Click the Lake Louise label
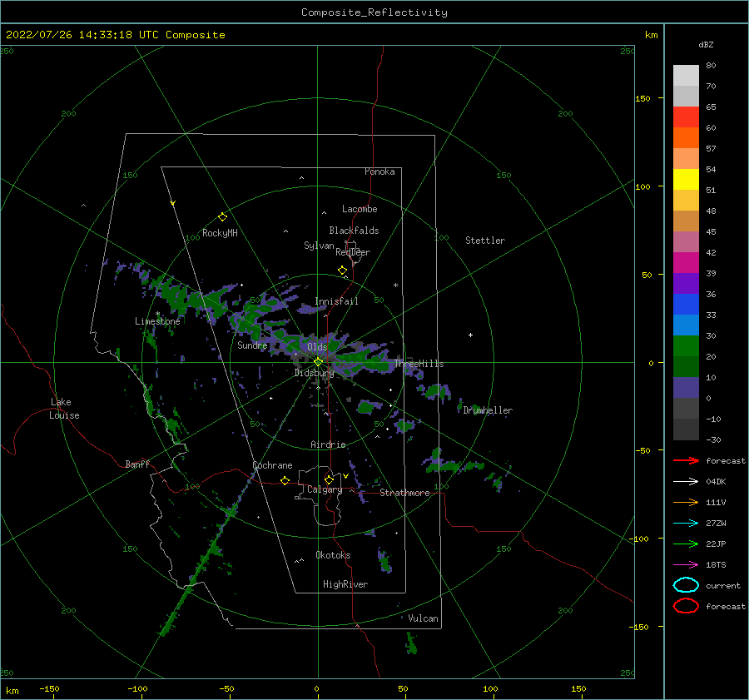Screen dimensions: 749x700 (64, 409)
